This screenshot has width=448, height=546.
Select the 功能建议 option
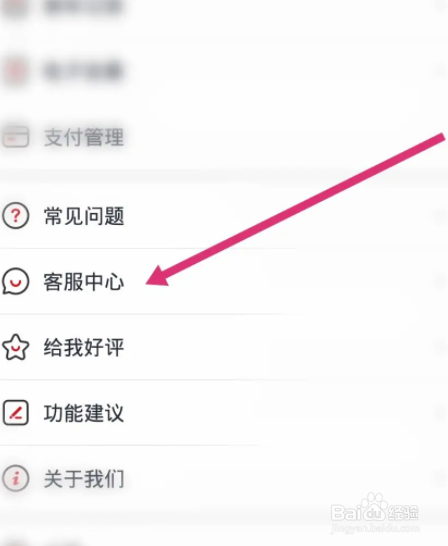224,413
